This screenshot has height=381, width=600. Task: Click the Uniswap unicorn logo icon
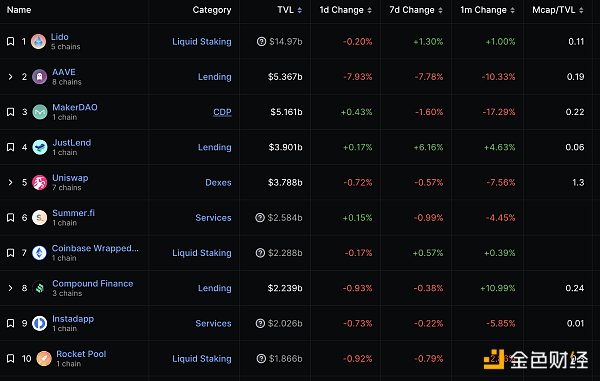coord(39,182)
